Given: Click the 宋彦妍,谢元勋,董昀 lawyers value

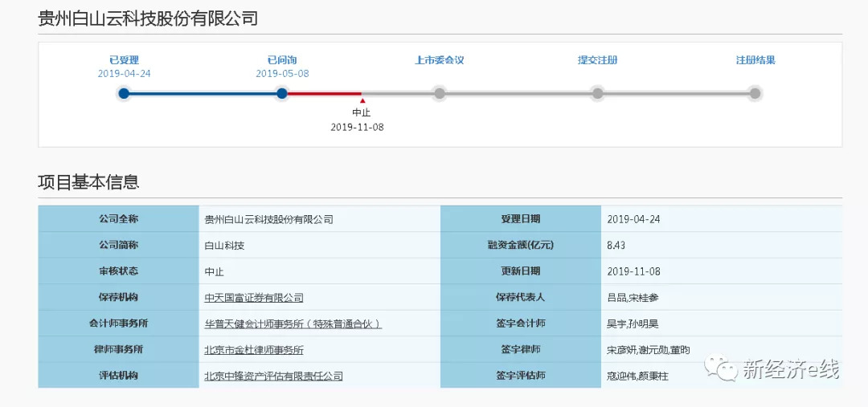Looking at the screenshot, I should (649, 349).
